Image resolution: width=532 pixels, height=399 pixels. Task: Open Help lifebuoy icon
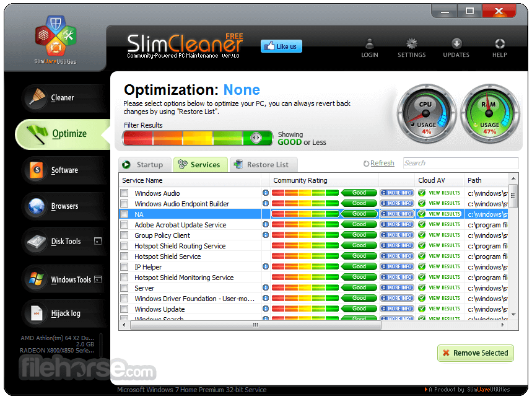coord(499,48)
